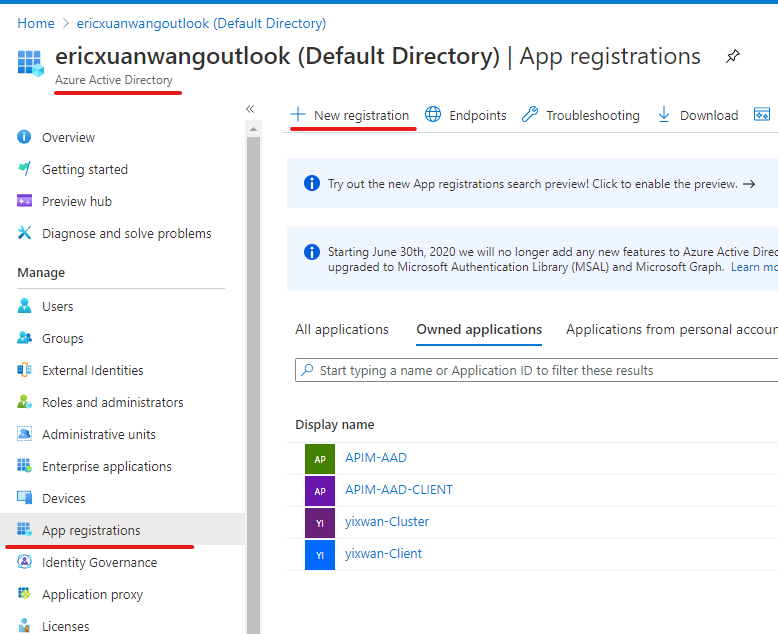Click the Overview info icon
778x634 pixels.
(x=24, y=137)
